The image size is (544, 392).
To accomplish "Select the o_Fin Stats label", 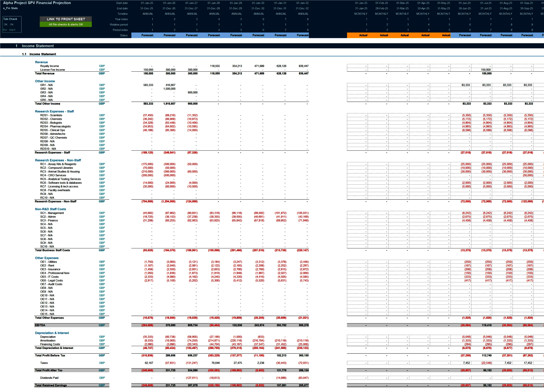I will [x=10, y=8].
